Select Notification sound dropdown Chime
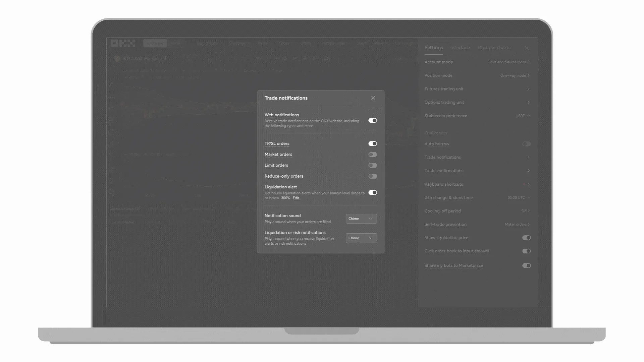This screenshot has height=362, width=644. (x=361, y=218)
